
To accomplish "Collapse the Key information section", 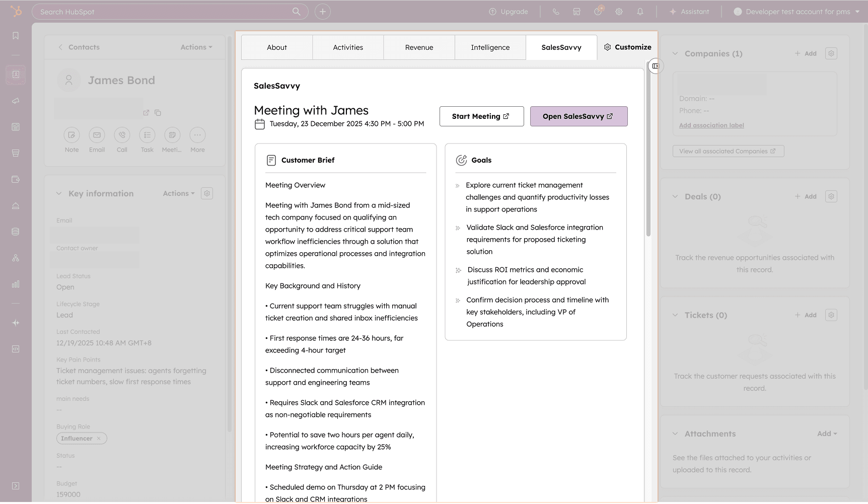I will 59,193.
